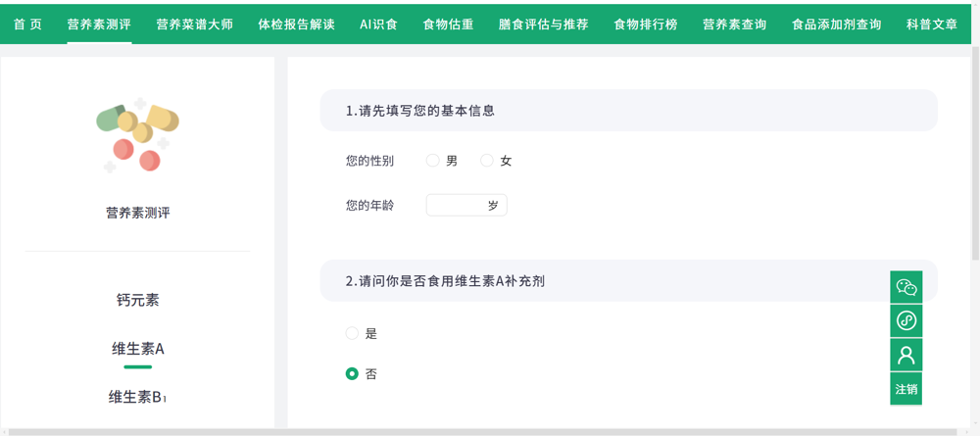The image size is (980, 436).
Task: Click the pills illustration image
Action: point(138,135)
